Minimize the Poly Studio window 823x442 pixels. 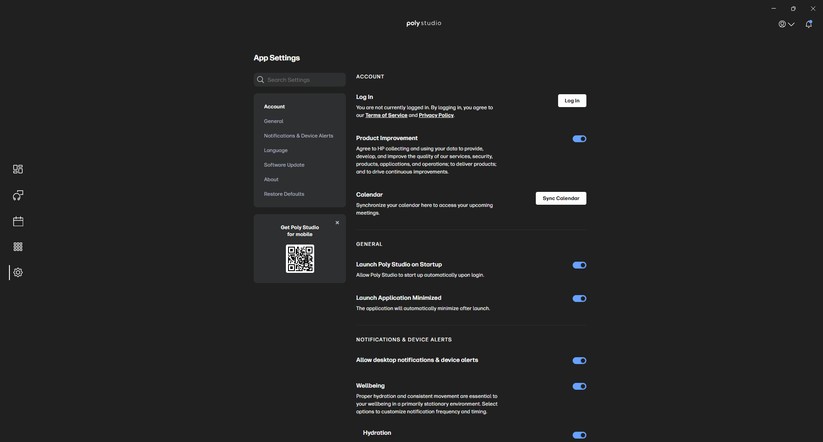point(773,8)
